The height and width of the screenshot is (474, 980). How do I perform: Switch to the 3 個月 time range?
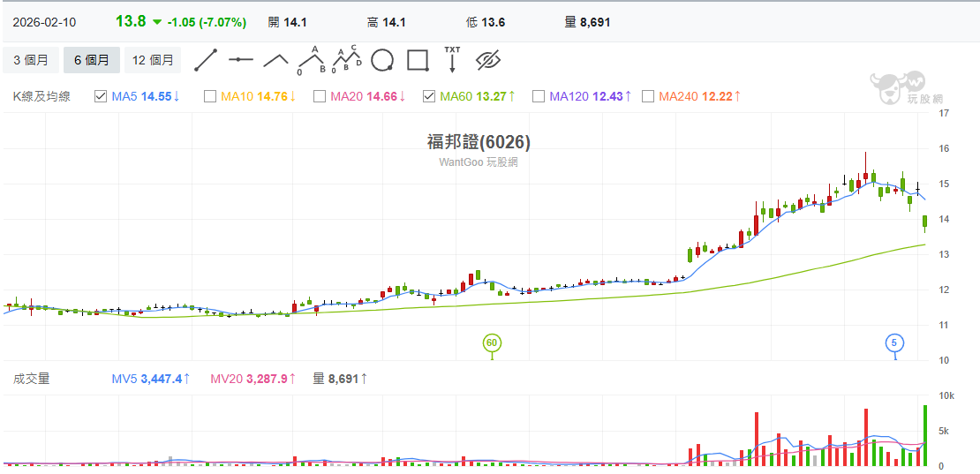[x=31, y=60]
